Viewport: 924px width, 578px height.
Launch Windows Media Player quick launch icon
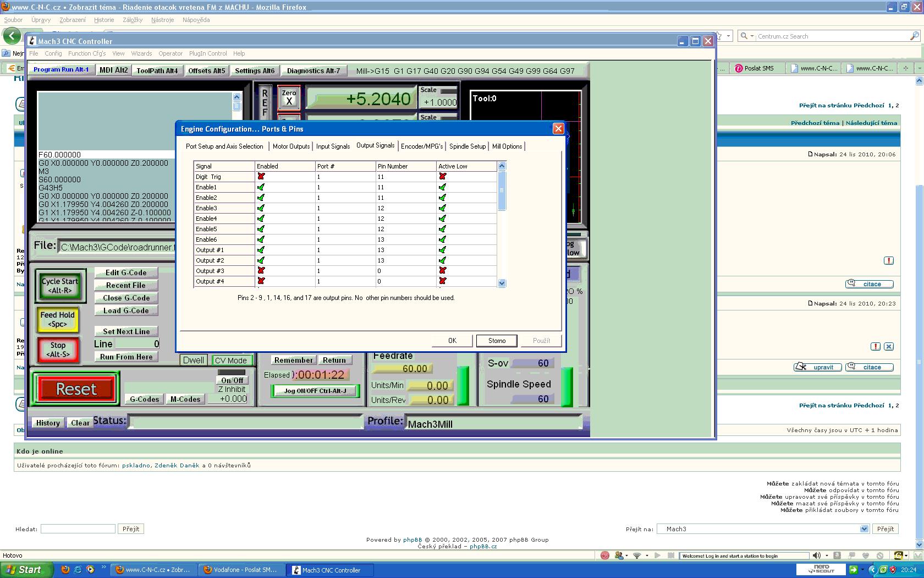(x=90, y=570)
